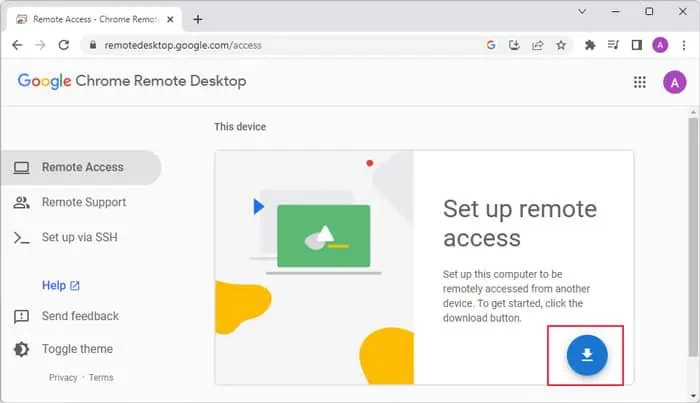
Task: Click the page vertical scrollbar
Action: pos(693,237)
